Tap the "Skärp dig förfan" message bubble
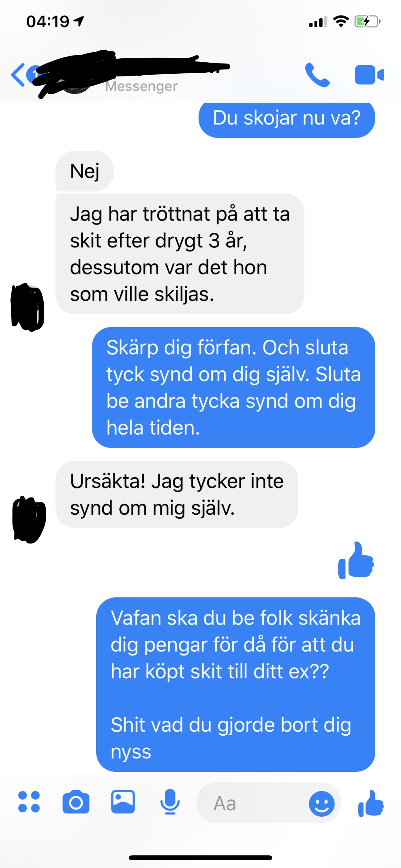 (233, 387)
